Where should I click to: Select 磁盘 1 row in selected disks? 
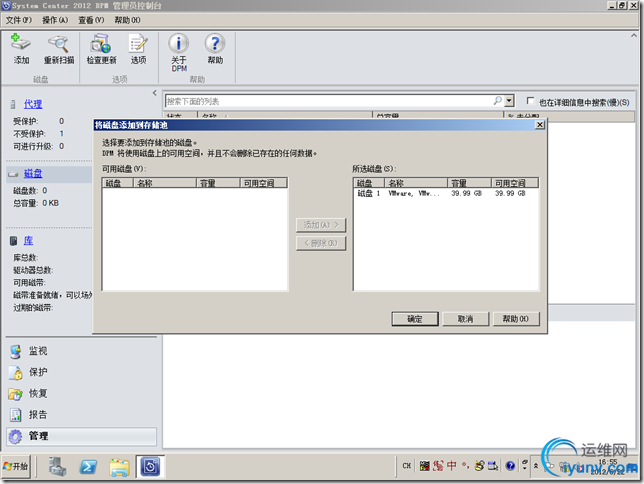(x=446, y=193)
